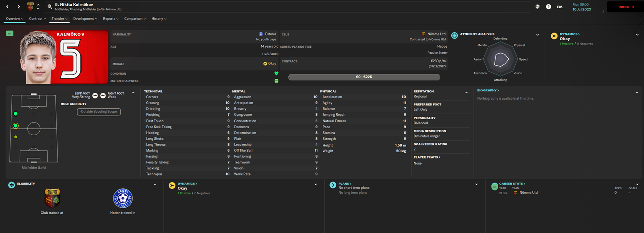Click the left foot strength icon
This screenshot has height=233, width=644.
(x=94, y=95)
